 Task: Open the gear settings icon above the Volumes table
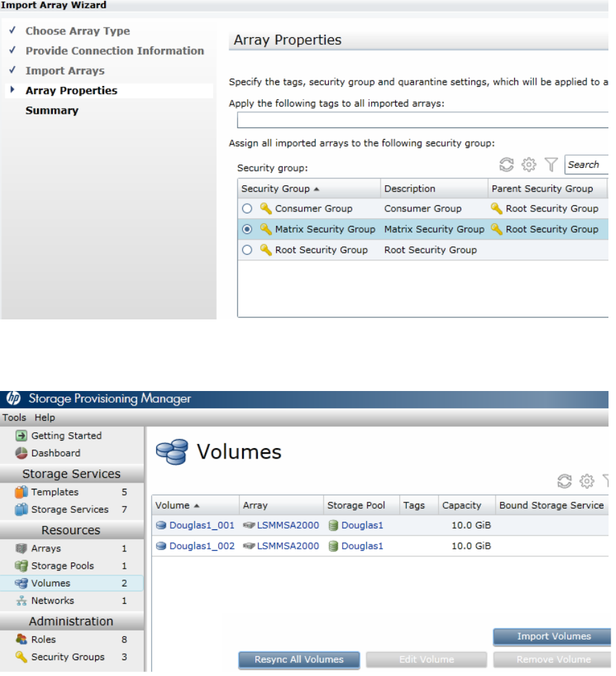click(586, 480)
